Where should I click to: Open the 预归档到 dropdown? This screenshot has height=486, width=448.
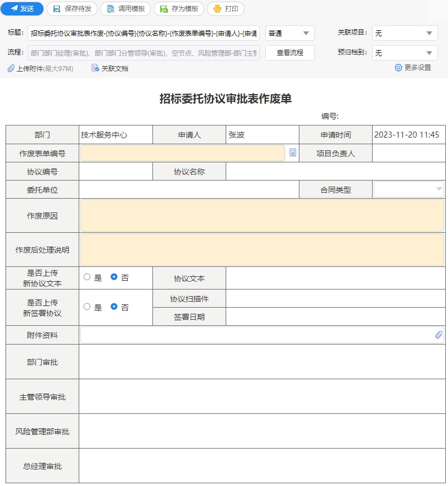click(405, 53)
